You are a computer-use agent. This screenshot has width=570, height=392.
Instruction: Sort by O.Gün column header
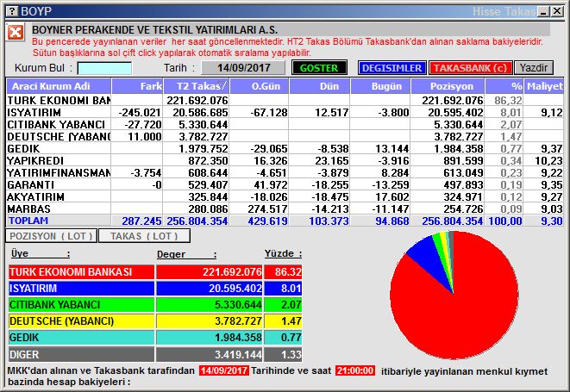pyautogui.click(x=260, y=86)
